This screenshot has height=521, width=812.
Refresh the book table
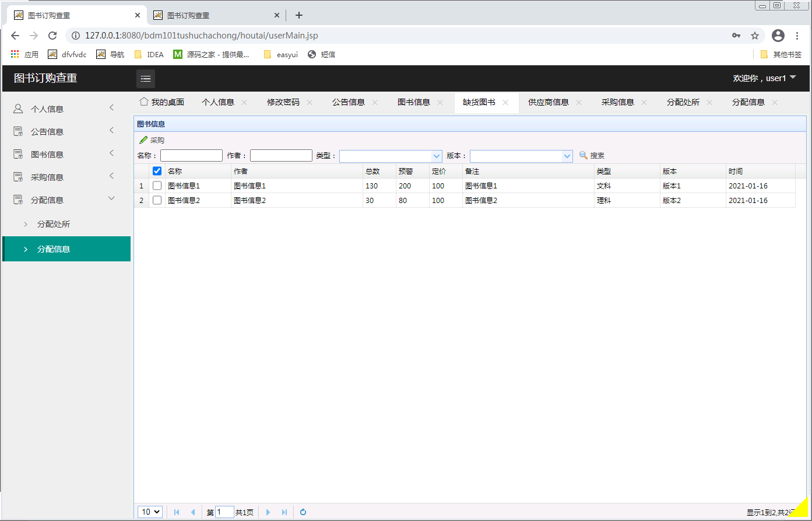point(303,512)
